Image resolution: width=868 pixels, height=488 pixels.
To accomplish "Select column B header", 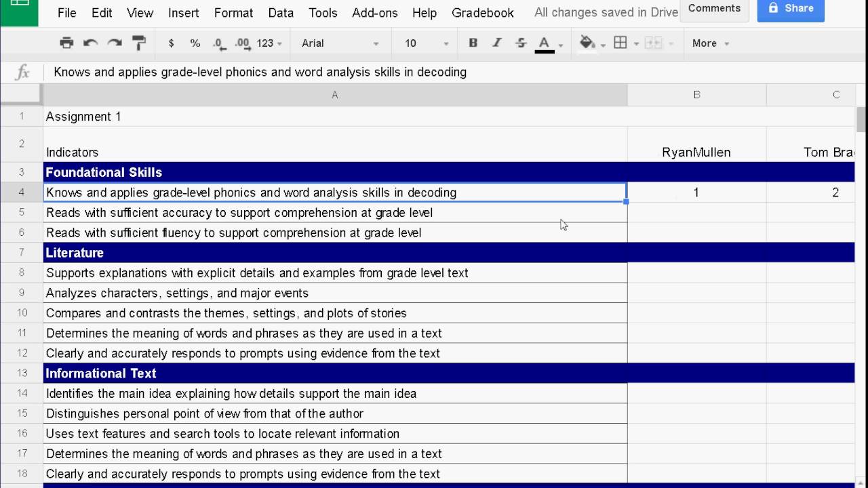I will pos(696,95).
